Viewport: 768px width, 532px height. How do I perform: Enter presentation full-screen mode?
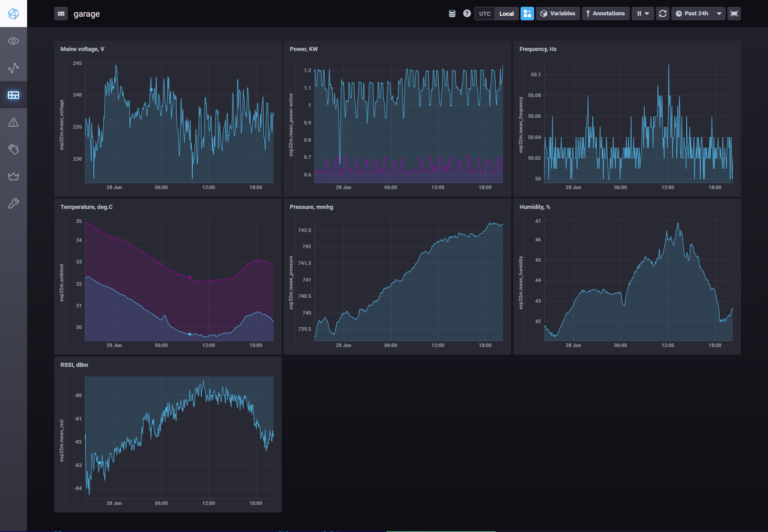[734, 14]
